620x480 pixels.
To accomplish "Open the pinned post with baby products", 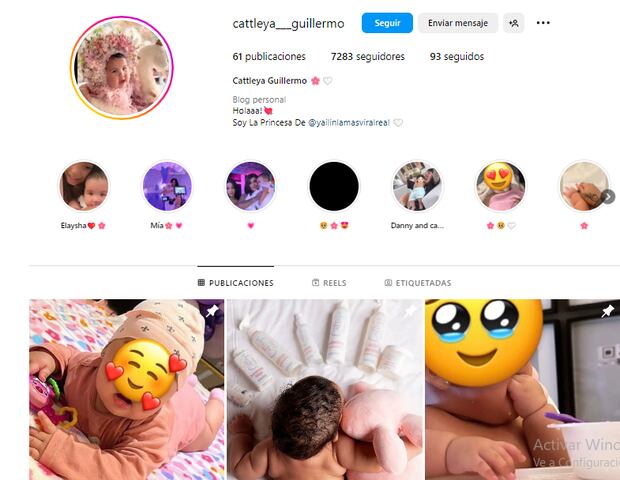I will [x=325, y=389].
